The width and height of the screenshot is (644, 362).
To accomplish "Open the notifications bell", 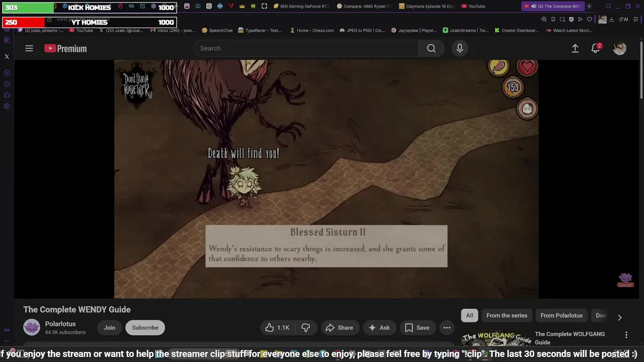I will pyautogui.click(x=596, y=48).
